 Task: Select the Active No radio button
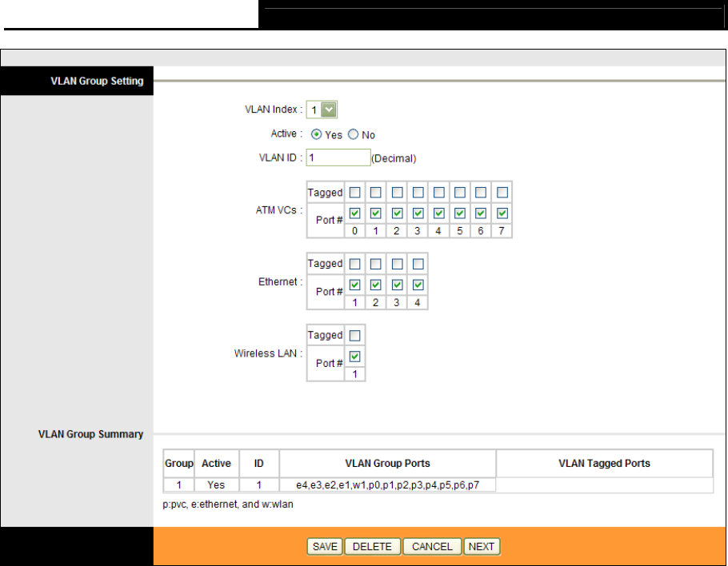click(x=354, y=134)
